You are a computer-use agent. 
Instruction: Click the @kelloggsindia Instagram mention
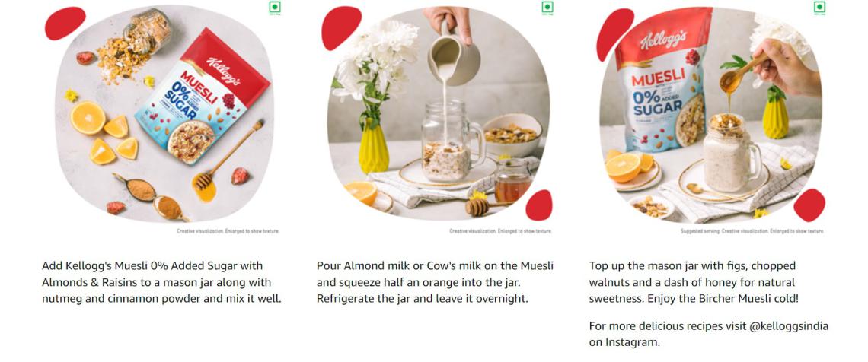click(789, 325)
